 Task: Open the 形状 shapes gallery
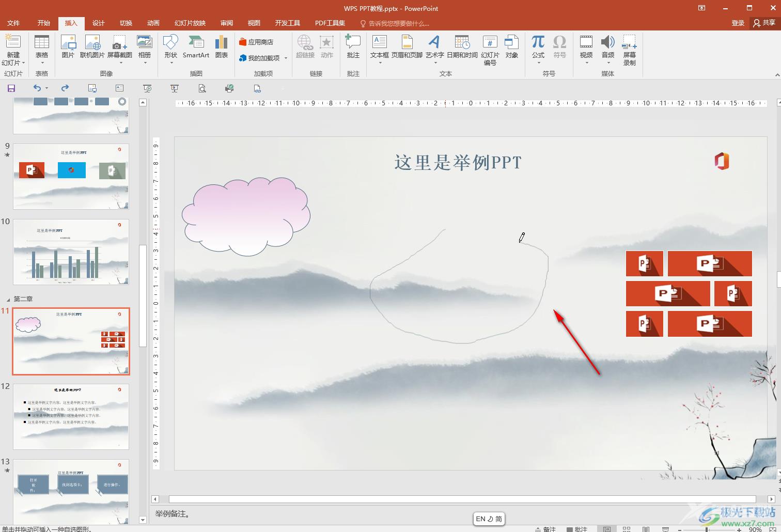tap(170, 49)
